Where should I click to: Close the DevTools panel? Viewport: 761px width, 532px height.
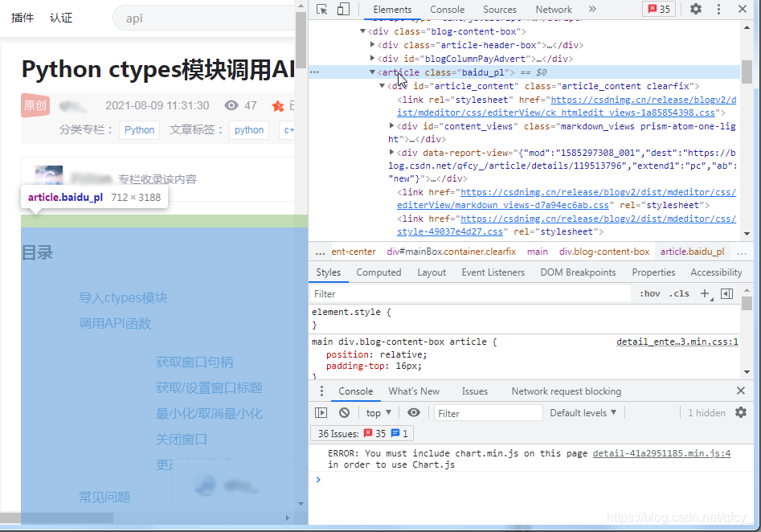pos(742,9)
